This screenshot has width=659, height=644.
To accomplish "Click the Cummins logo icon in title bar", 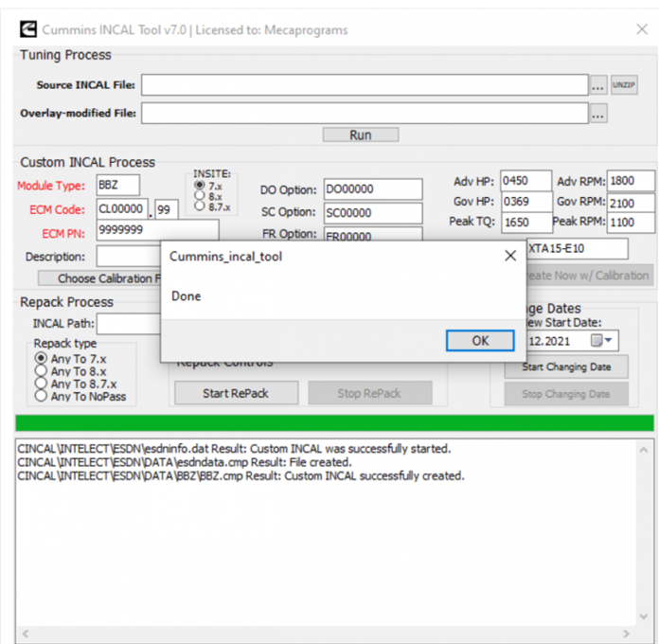I will (28, 30).
